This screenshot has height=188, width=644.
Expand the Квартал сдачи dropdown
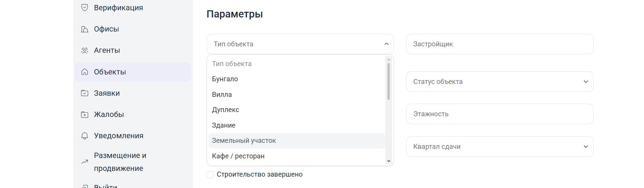(x=500, y=147)
